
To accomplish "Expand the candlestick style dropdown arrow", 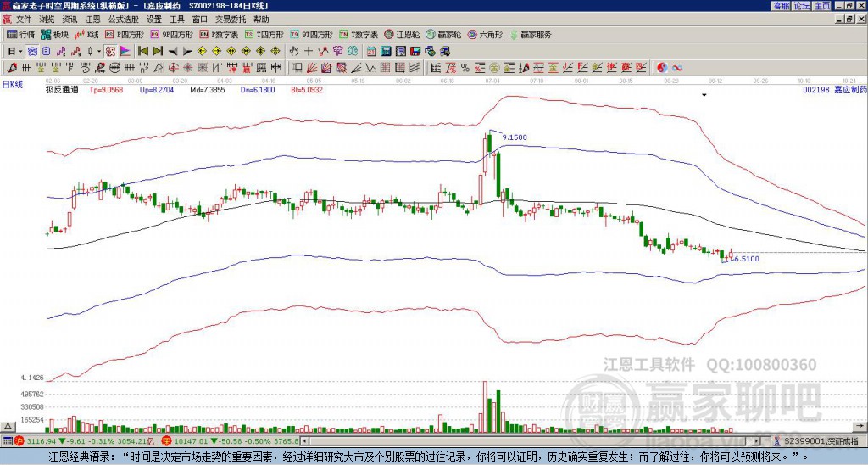I will pos(99,51).
